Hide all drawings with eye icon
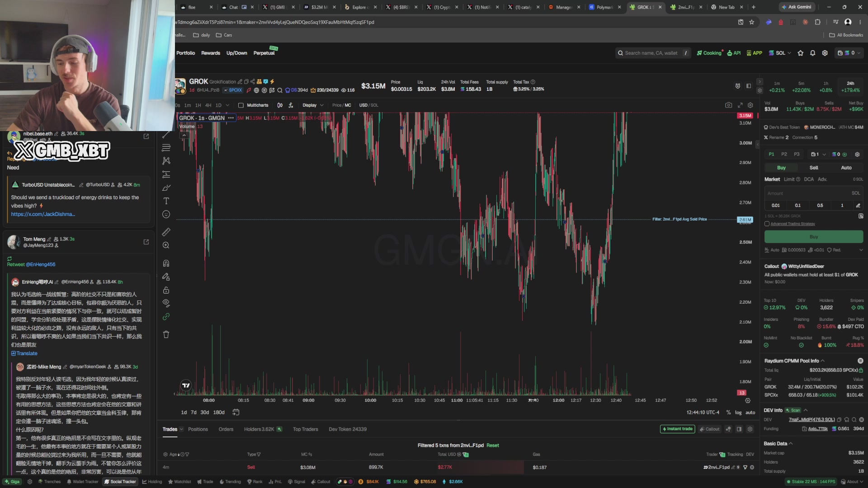Viewport: 868px width, 488px height. pos(166,303)
